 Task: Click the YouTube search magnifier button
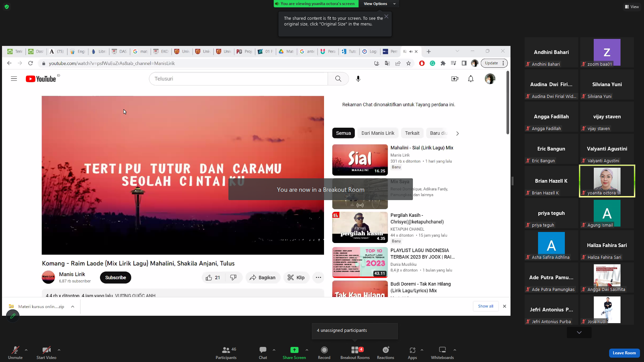pyautogui.click(x=338, y=79)
